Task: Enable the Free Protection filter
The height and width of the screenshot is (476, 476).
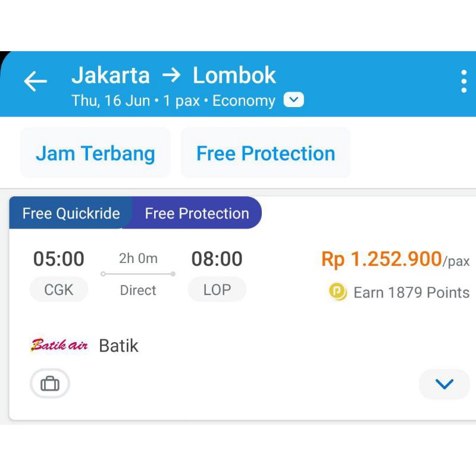Action: tap(265, 153)
